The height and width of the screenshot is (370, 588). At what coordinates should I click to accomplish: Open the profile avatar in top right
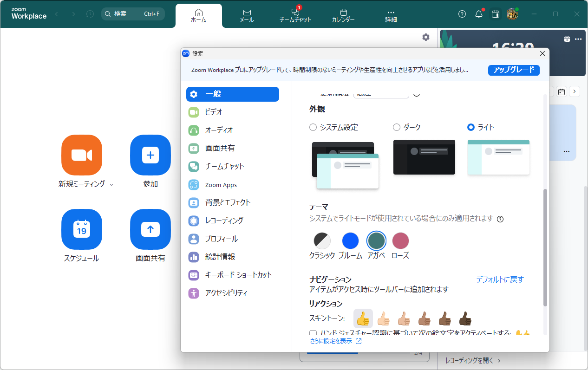tap(513, 14)
